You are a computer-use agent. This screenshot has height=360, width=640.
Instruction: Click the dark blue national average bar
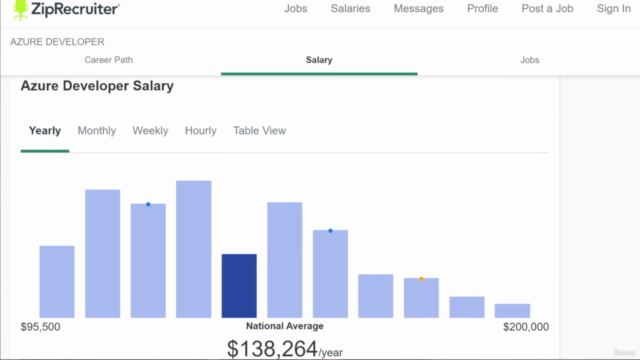239,286
